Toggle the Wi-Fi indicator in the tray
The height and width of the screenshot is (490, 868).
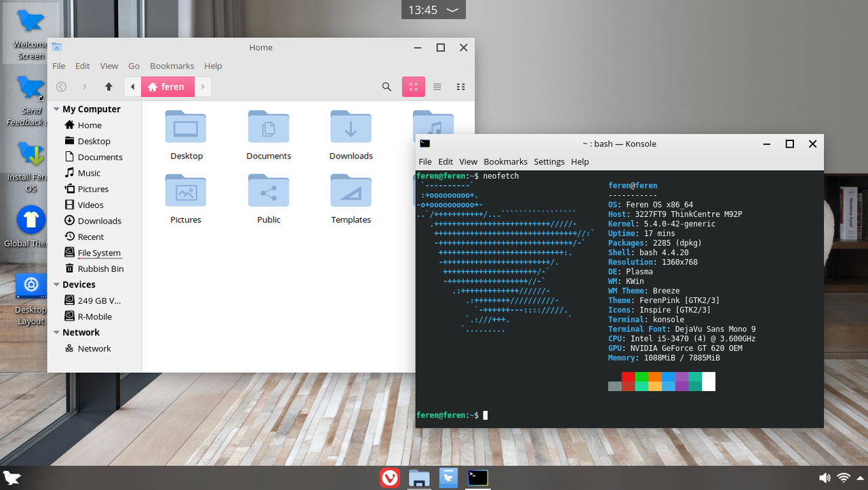tap(843, 478)
